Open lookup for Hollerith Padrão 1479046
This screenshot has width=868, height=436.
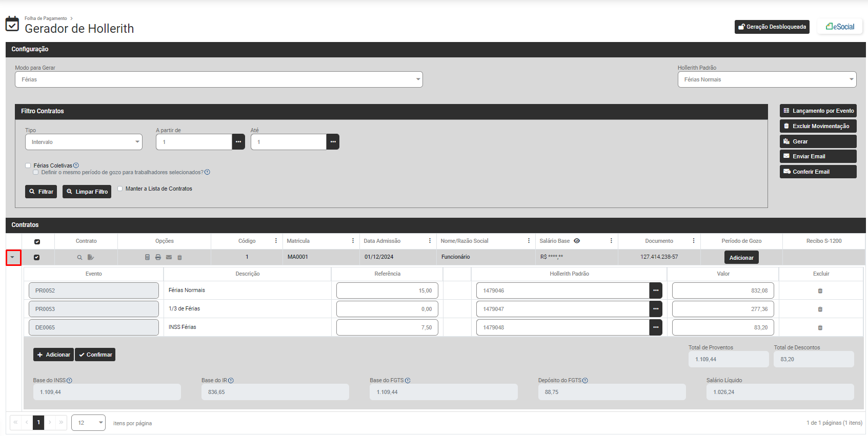point(656,290)
